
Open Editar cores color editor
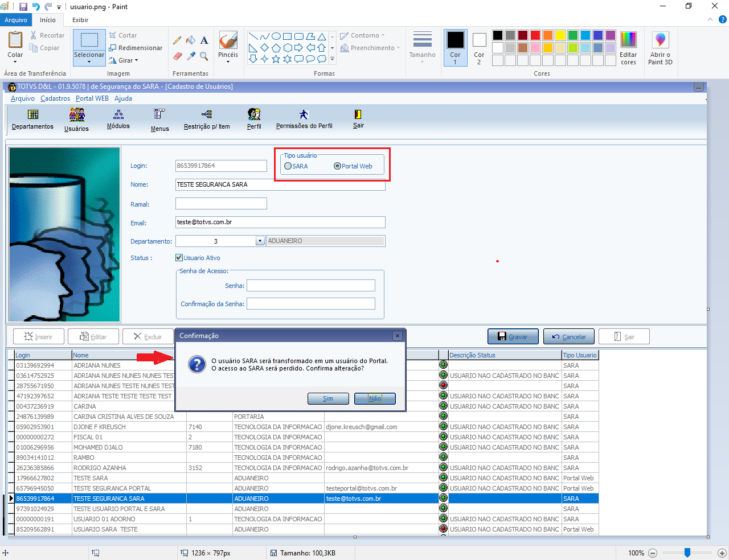628,48
